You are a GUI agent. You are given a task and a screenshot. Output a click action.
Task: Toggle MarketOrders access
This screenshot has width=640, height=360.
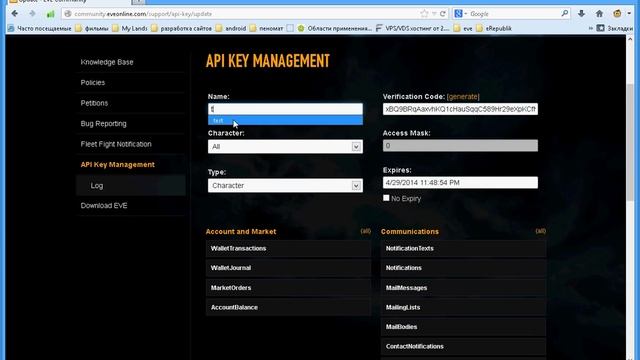click(288, 288)
